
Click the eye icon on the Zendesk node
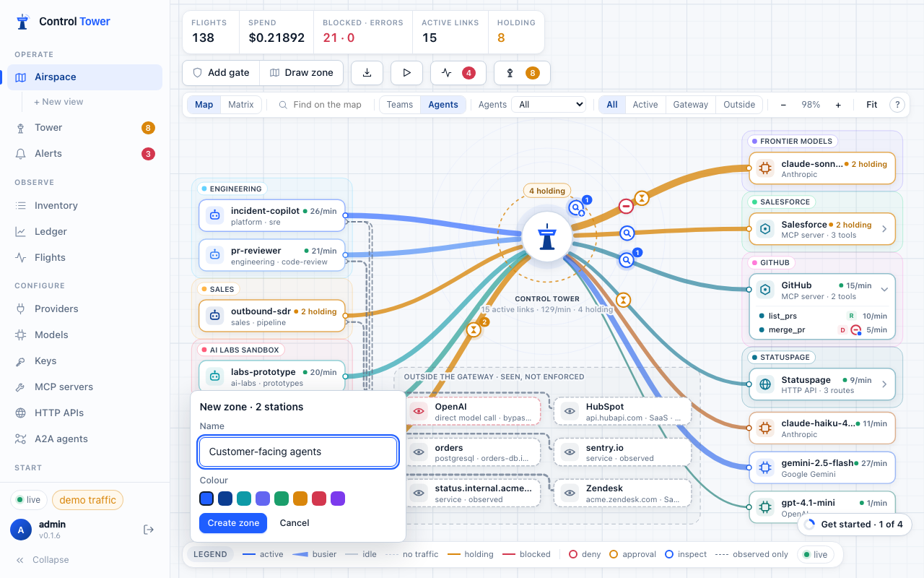coord(570,493)
